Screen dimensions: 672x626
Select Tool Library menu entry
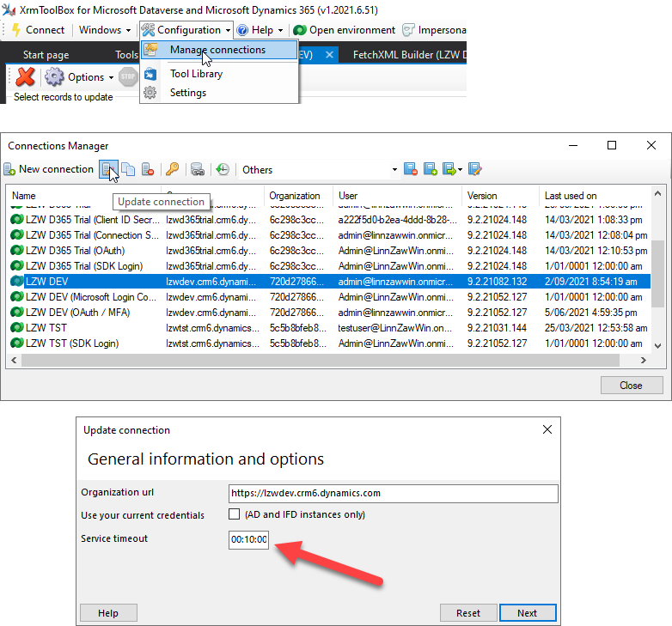click(219, 74)
